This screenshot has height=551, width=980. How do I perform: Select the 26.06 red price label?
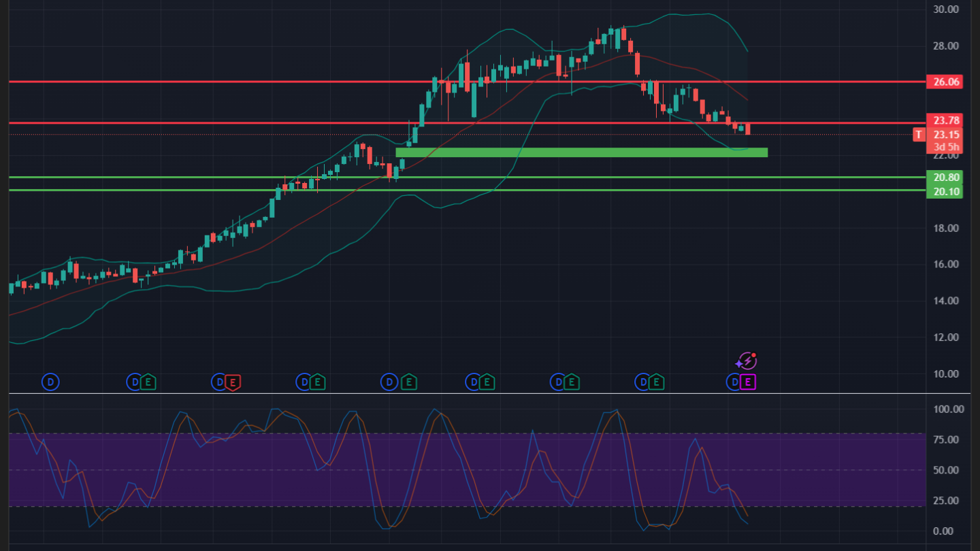947,82
